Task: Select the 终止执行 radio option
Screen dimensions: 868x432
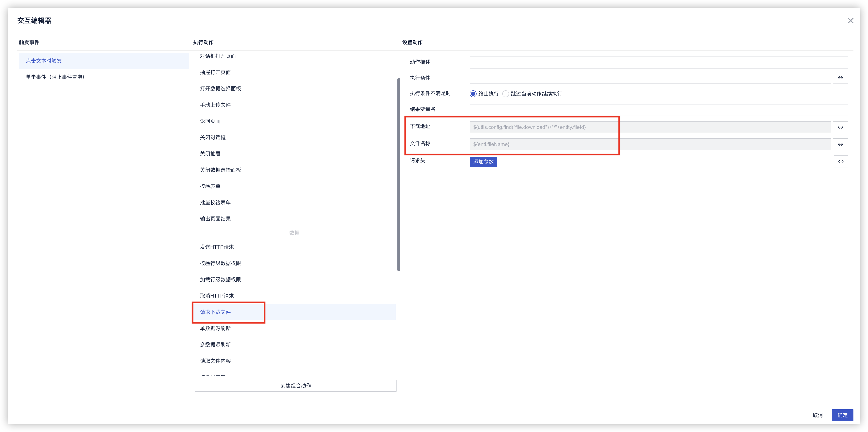Action: 473,94
